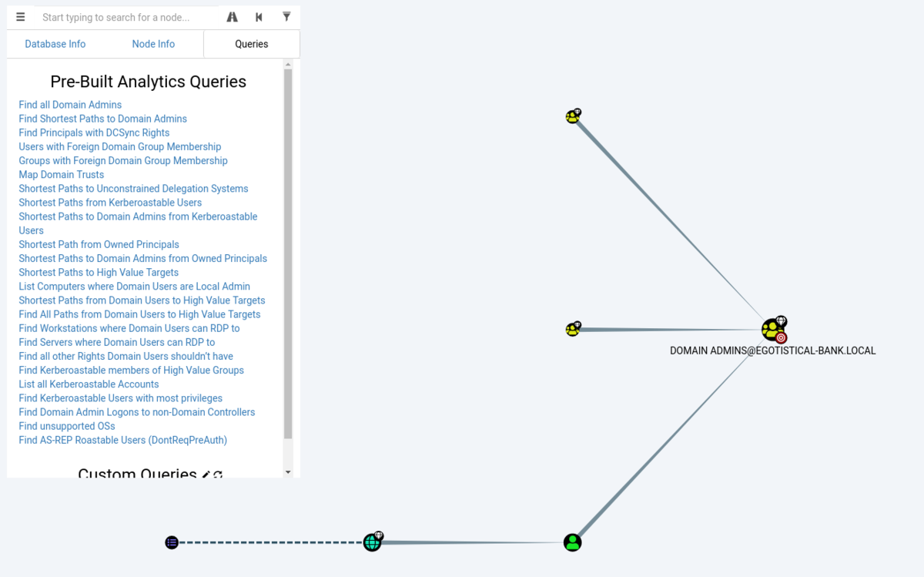Viewport: 924px width, 577px height.
Task: Run Users with Foreign Domain Group Membership
Action: 120,146
